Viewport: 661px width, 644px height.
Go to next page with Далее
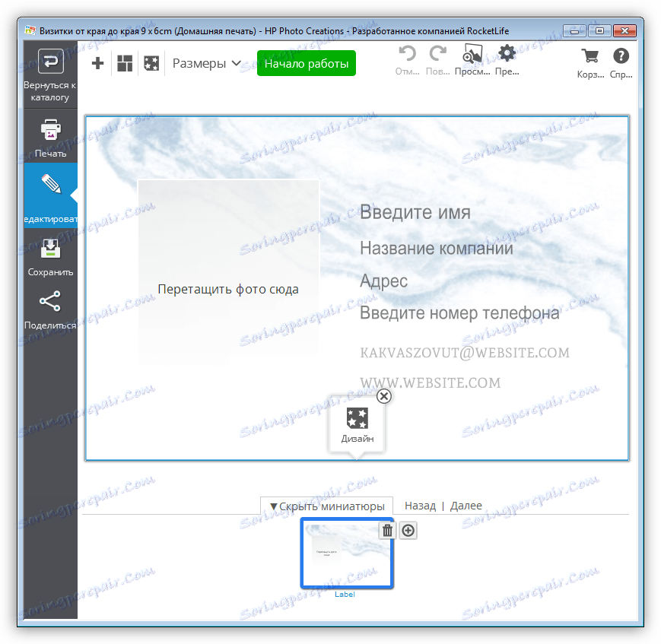[466, 506]
